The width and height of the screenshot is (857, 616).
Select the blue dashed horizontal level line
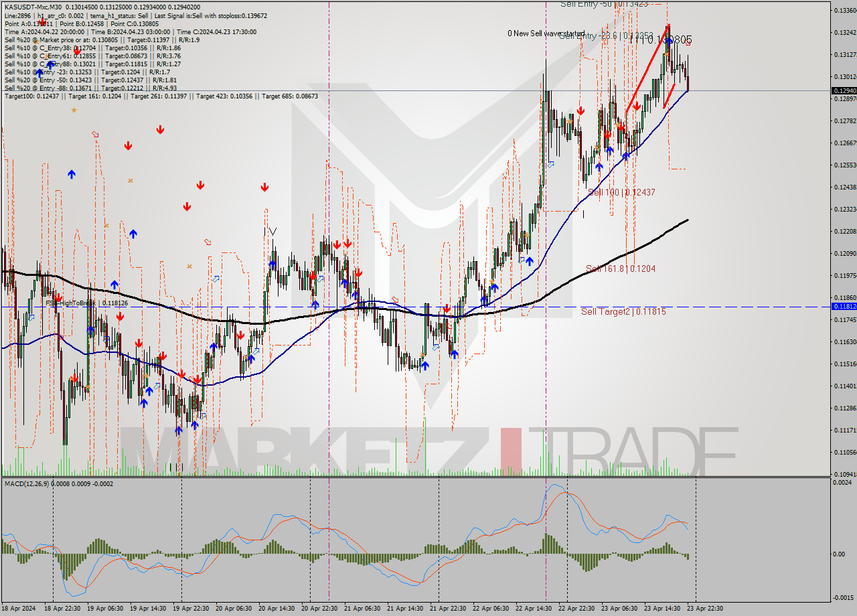(x=415, y=307)
